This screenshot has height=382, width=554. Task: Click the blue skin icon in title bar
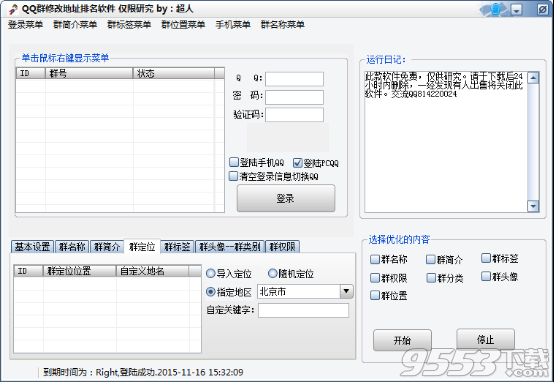495,9
